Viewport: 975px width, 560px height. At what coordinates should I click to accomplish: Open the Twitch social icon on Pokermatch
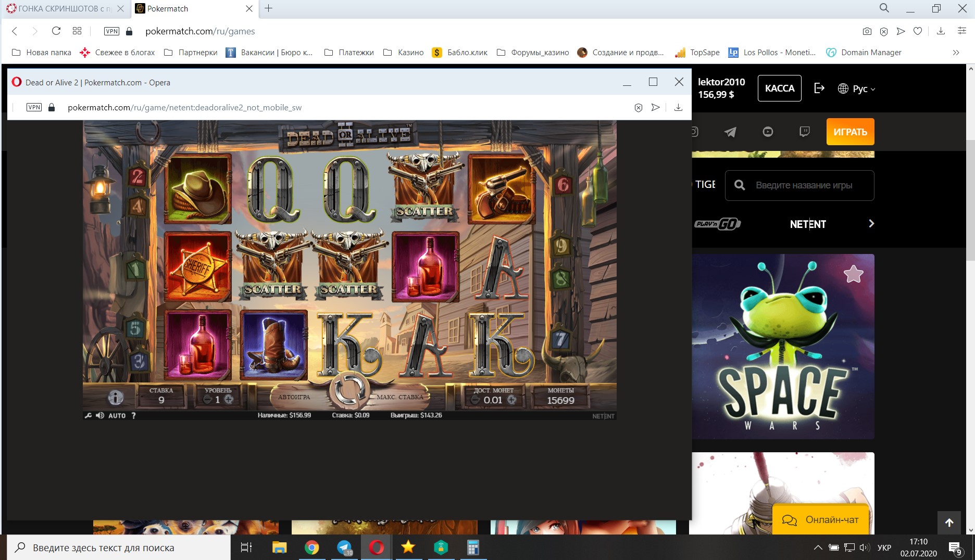pos(805,132)
